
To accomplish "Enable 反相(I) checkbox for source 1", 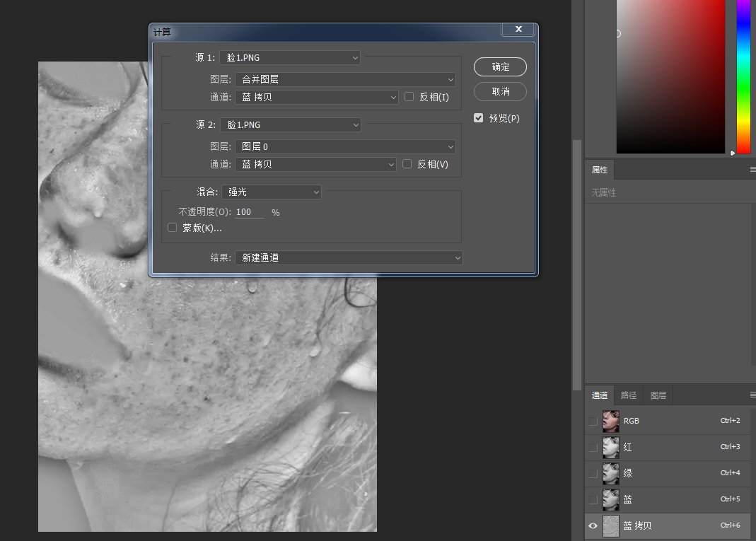I will (409, 97).
